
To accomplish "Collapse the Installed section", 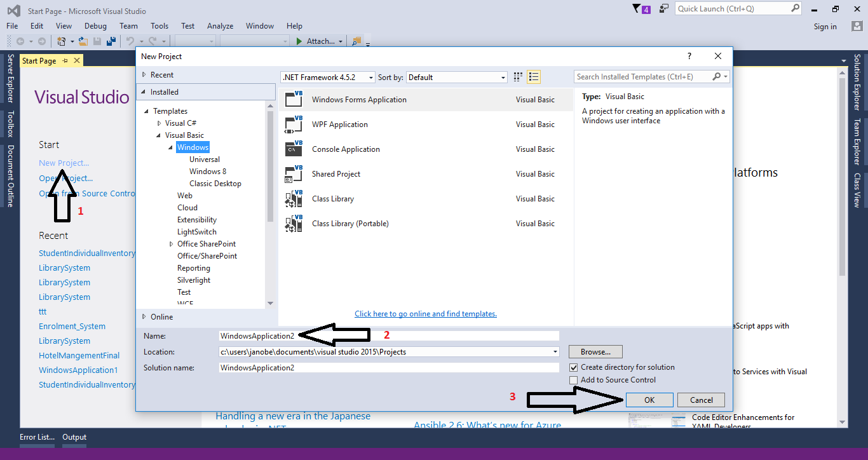I will tap(144, 92).
